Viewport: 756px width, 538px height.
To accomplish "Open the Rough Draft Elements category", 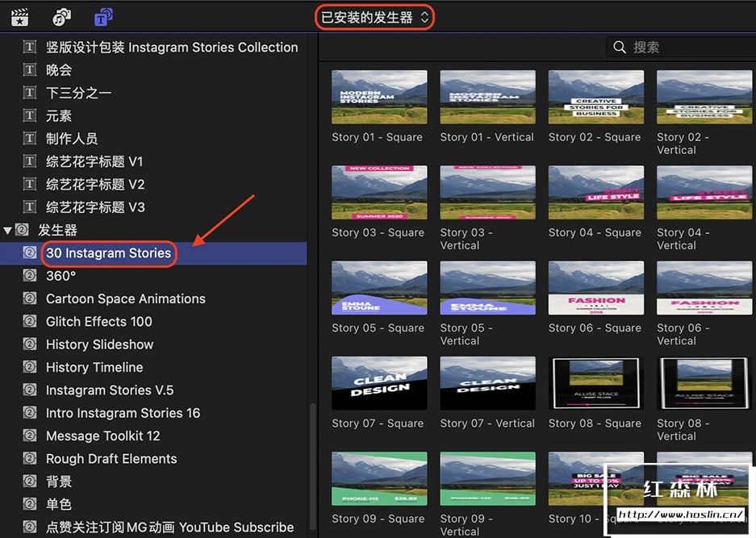I will point(153,458).
